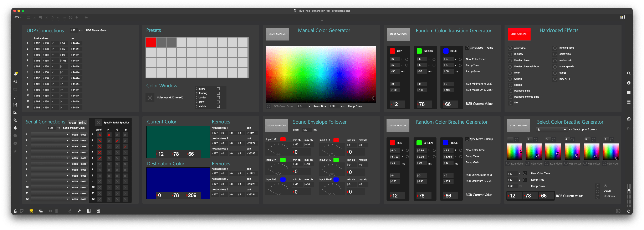
Task: Click the STOP ARDUINO red button
Action: (519, 34)
